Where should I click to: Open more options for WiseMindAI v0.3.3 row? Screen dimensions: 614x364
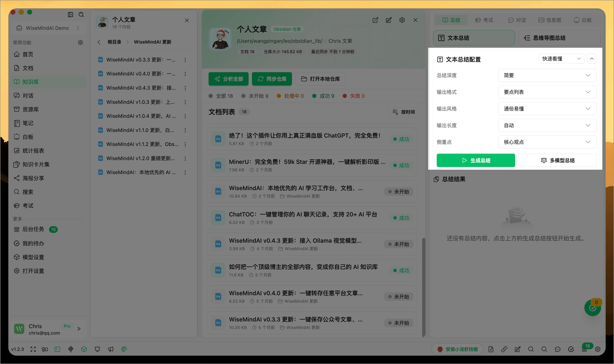click(x=185, y=60)
